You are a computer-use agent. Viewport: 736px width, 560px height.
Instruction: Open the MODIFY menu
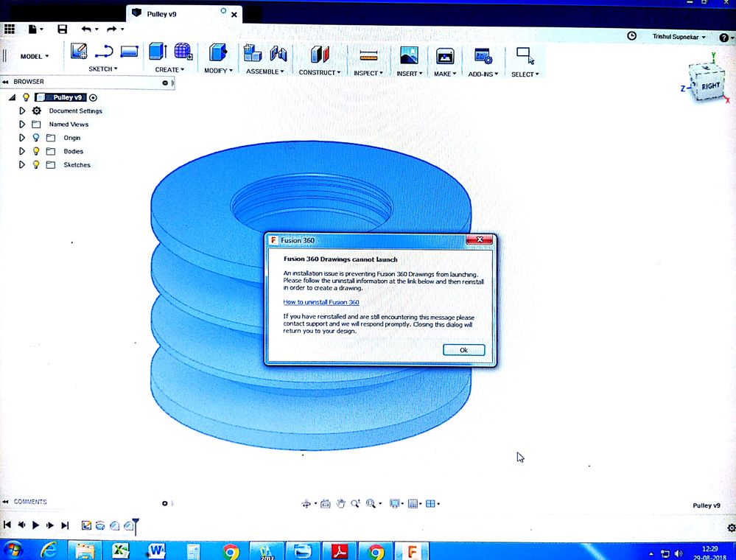click(x=218, y=71)
